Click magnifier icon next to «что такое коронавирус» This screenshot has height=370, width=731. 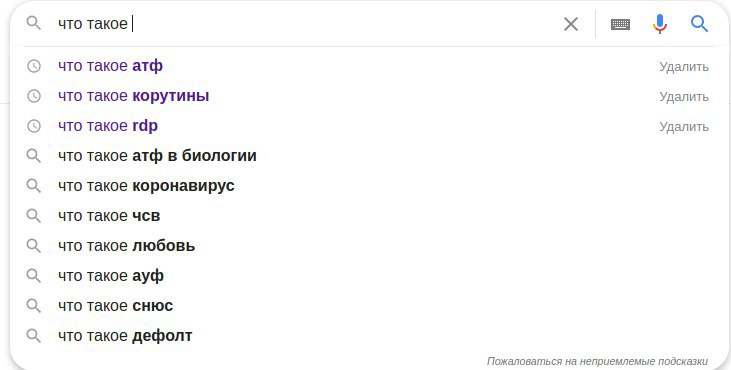pos(34,185)
